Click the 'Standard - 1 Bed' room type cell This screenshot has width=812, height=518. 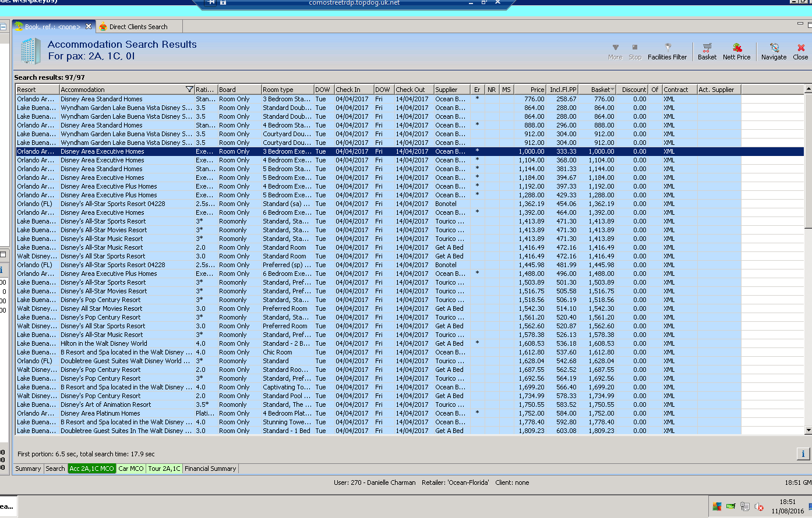(x=287, y=431)
